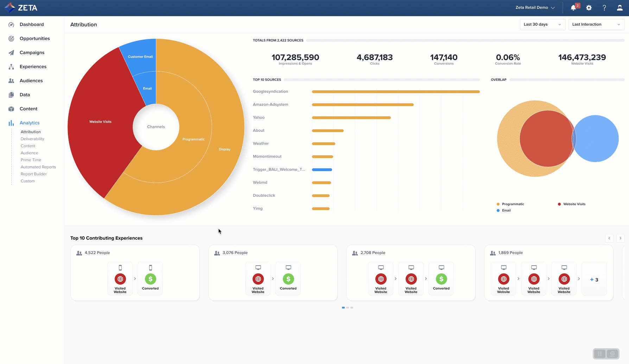The height and width of the screenshot is (364, 629).
Task: Click the Googlesyndication source bar
Action: [395, 92]
